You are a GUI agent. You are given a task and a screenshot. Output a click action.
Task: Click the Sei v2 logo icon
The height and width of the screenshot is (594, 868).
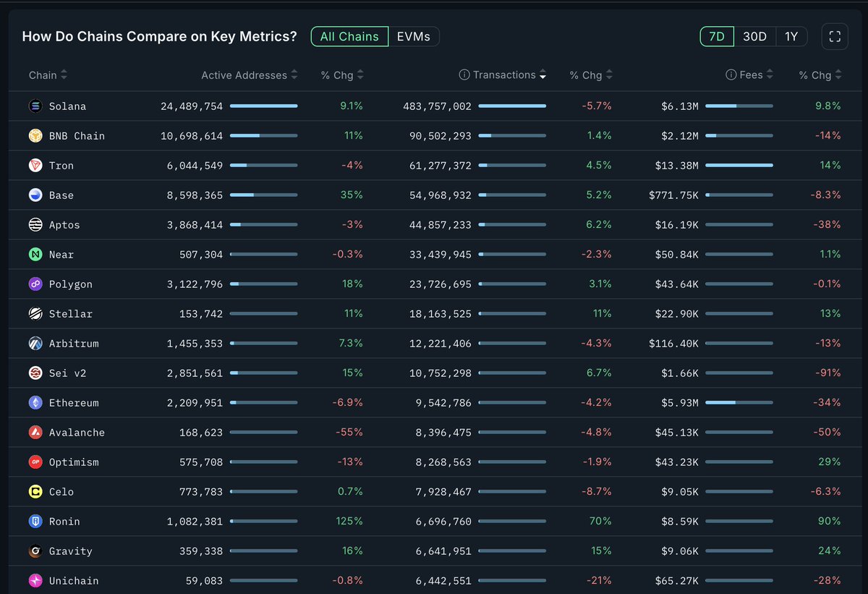[35, 373]
